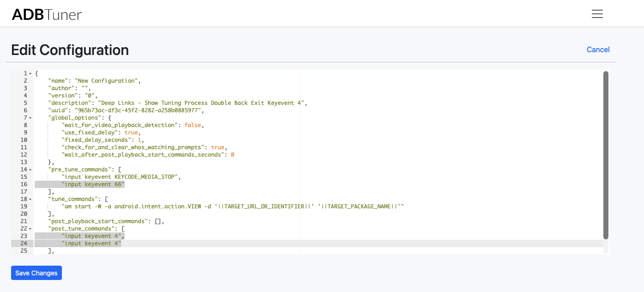Click line number 16 in the gutter
644x292 pixels.
tap(24, 184)
